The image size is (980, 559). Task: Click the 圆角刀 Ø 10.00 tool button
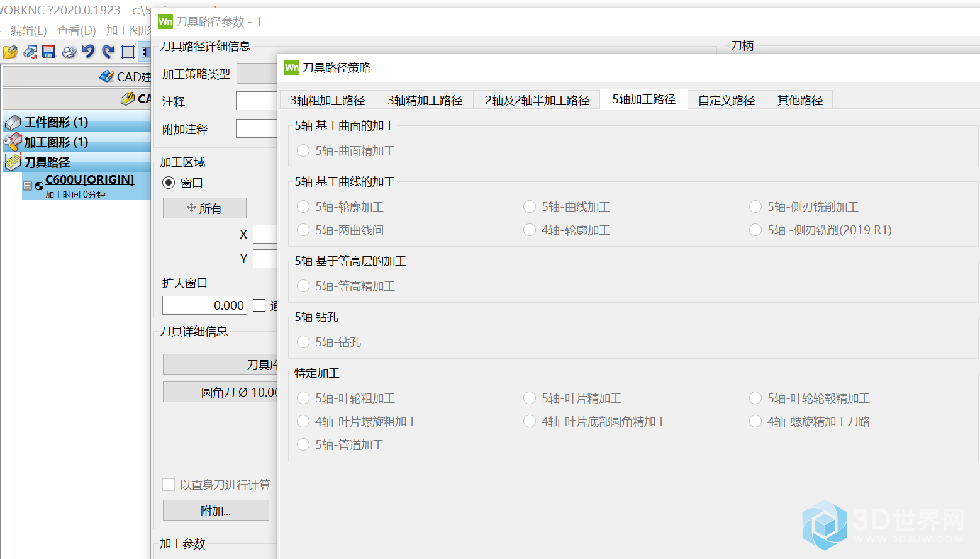click(220, 392)
